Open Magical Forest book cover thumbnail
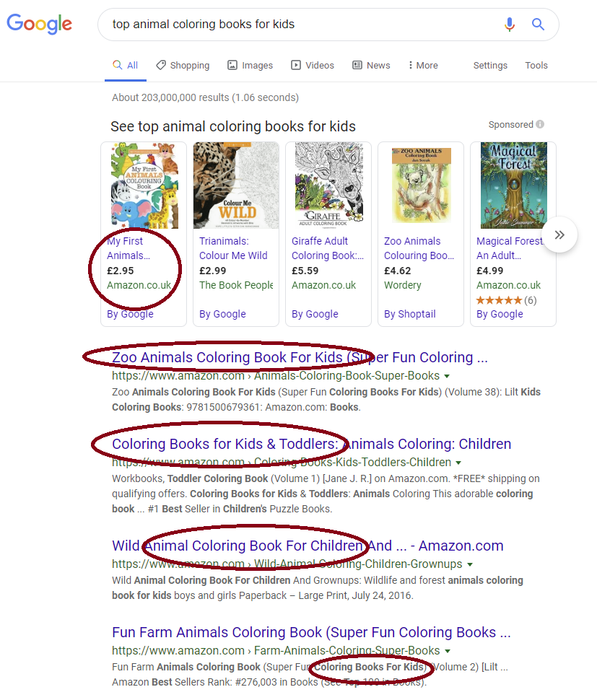The image size is (597, 700). point(513,185)
